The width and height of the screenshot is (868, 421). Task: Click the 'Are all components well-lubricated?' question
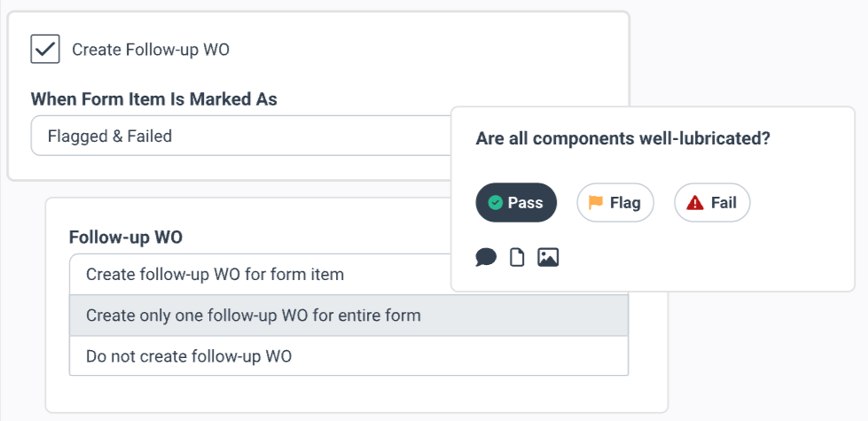pyautogui.click(x=622, y=139)
